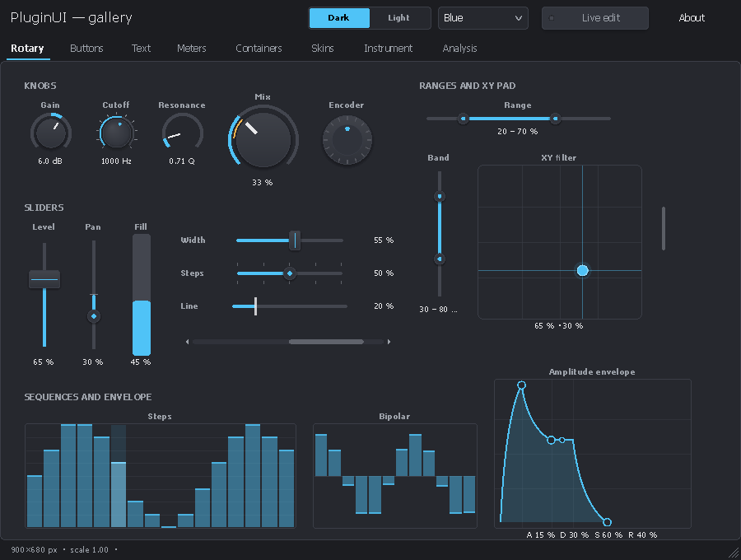Click the large Mix knob

point(263,139)
